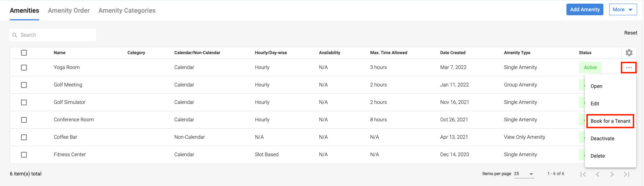Check the Yoga Room row checkbox
The width and height of the screenshot is (644, 186).
[x=24, y=68]
